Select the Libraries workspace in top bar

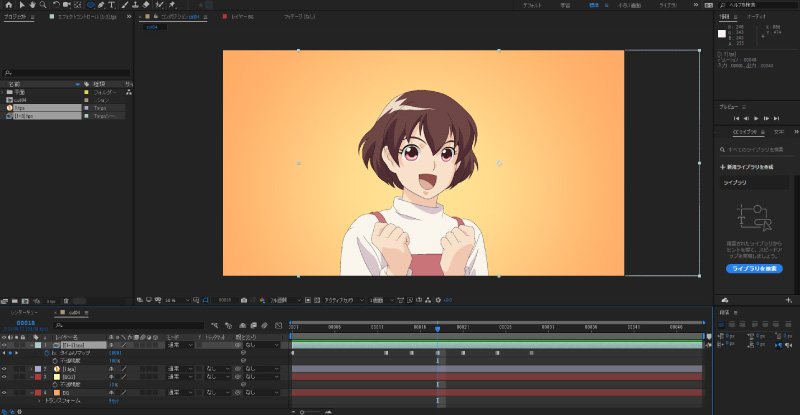point(668,5)
